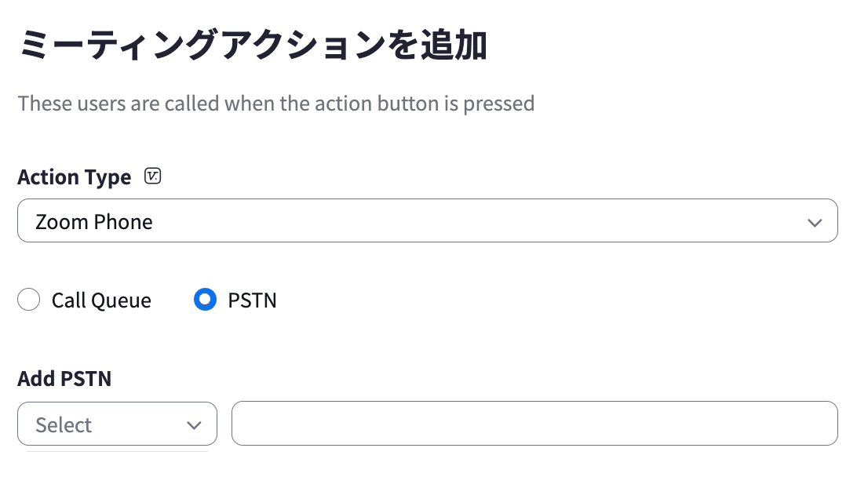Click the Call Queue label text

point(101,300)
